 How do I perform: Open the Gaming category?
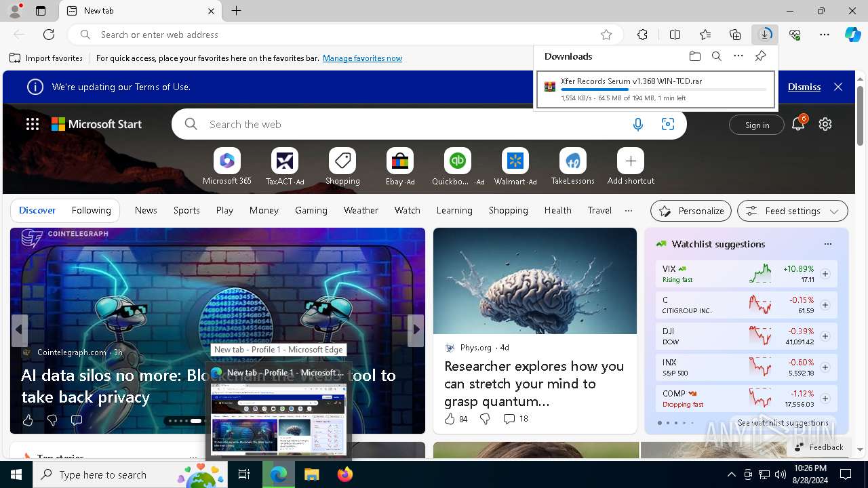click(x=311, y=210)
